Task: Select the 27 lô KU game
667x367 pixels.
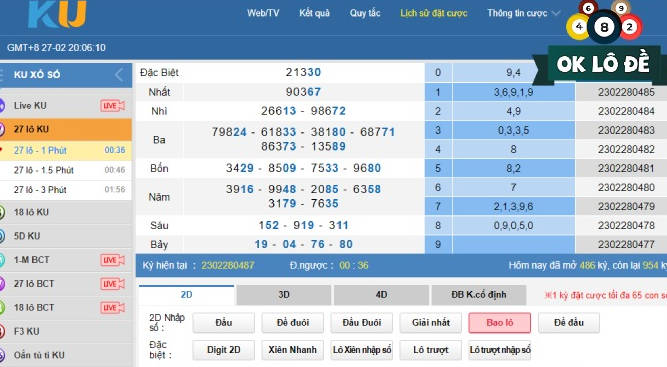Action: (x=66, y=129)
